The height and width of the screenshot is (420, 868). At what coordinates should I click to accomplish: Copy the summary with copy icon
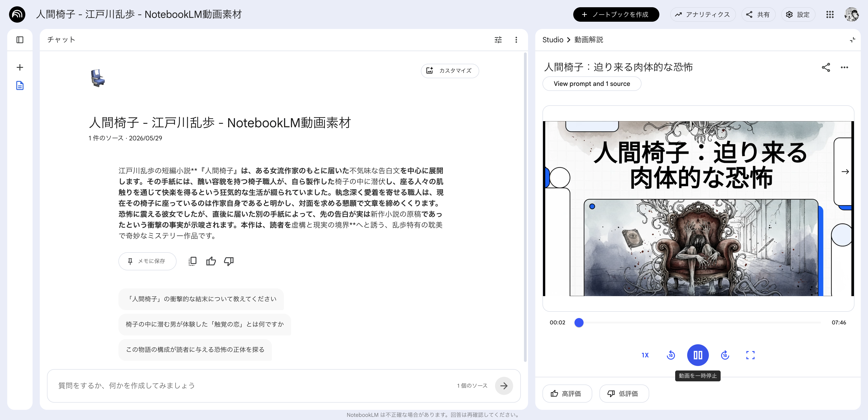coord(192,261)
